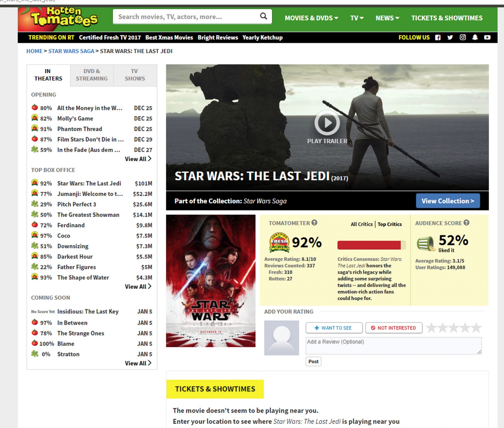Expand the Movies & DVDs dropdown menu
Image resolution: width=504 pixels, height=428 pixels.
pos(311,18)
